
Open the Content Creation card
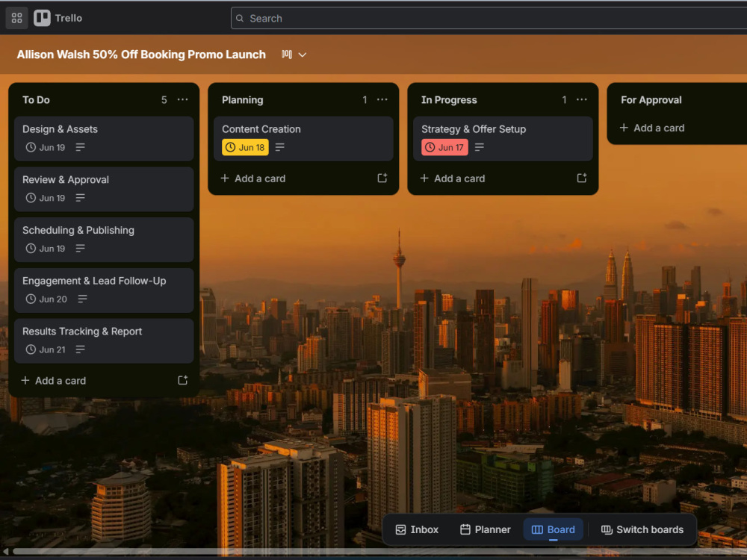point(303,139)
